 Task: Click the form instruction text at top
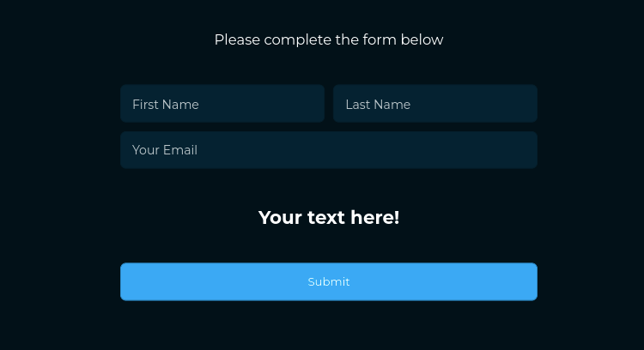click(329, 39)
